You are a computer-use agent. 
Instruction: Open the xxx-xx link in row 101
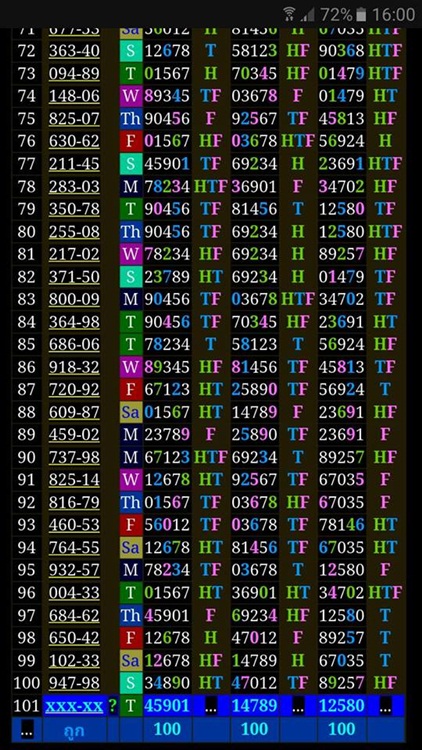[74, 706]
